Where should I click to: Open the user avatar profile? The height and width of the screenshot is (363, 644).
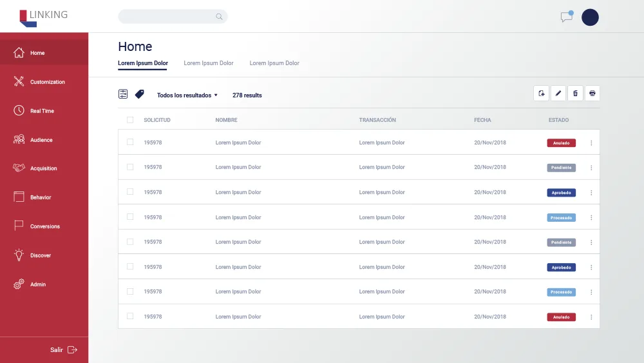(590, 17)
